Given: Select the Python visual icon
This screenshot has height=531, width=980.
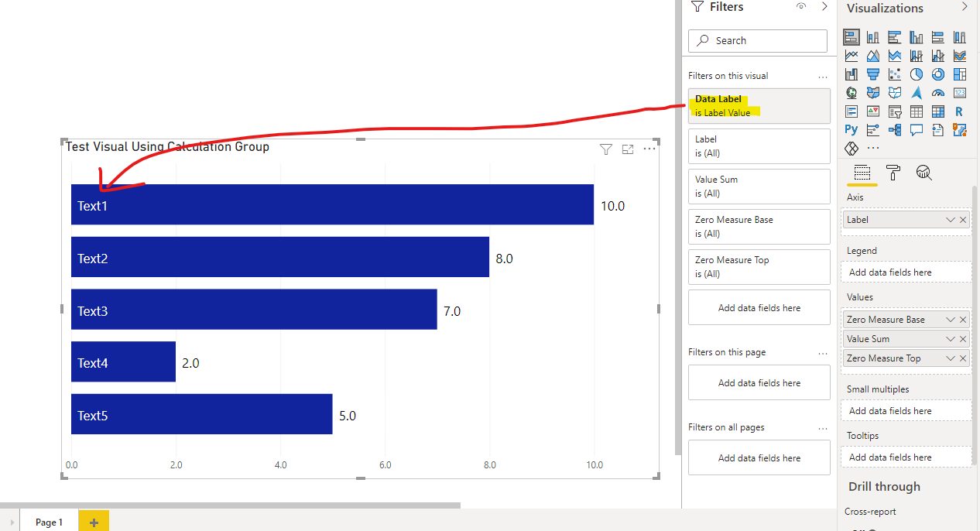Looking at the screenshot, I should [x=851, y=130].
